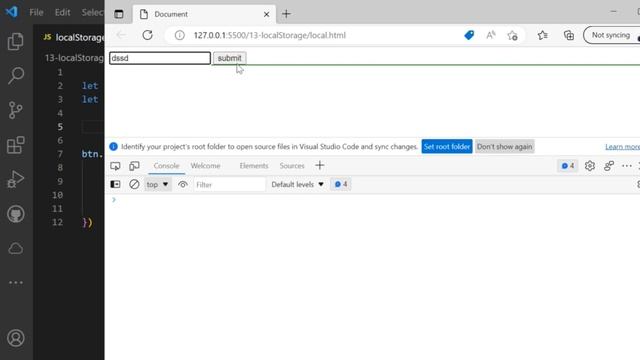
Task: Create a live expression eye icon
Action: [183, 184]
